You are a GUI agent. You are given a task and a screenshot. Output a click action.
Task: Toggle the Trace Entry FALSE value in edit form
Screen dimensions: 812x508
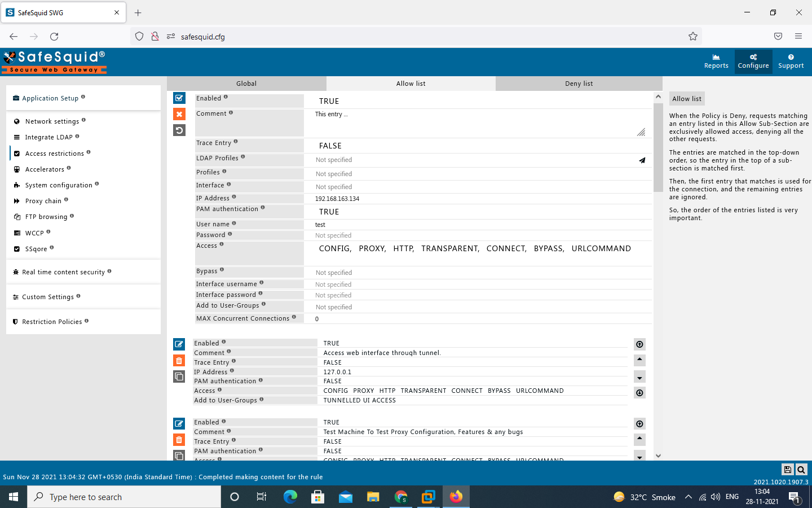tap(330, 146)
